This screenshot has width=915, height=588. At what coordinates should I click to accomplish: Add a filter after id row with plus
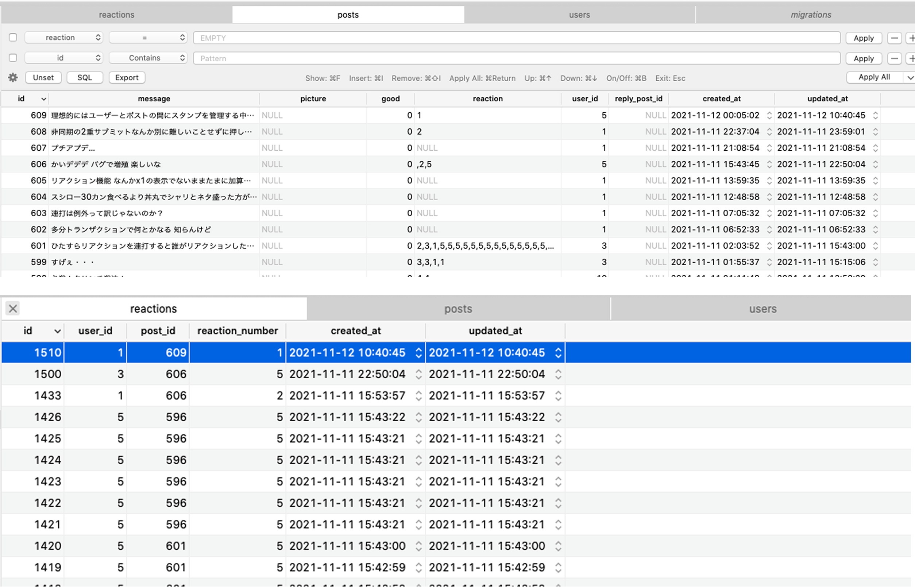[x=911, y=58]
